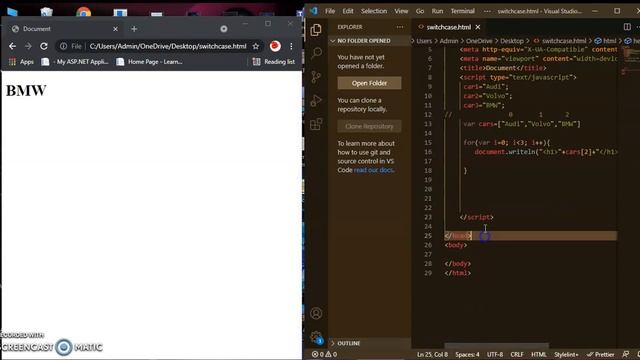The image size is (640, 360).
Task: Click the var cars array line 13
Action: [522, 124]
